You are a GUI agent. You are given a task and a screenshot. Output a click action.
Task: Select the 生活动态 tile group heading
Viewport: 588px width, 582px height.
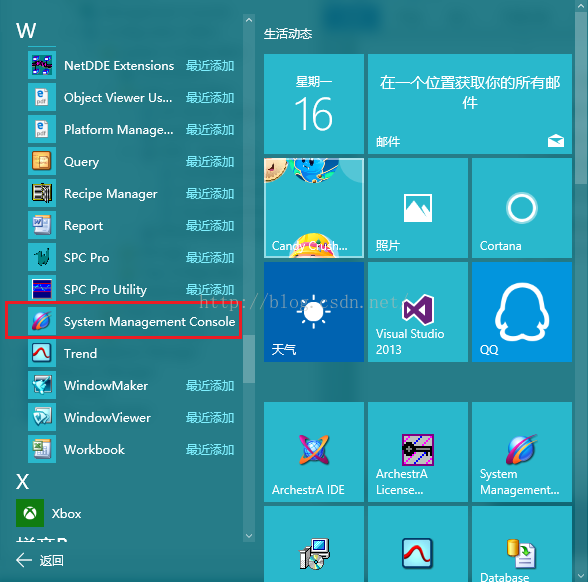[x=288, y=34]
